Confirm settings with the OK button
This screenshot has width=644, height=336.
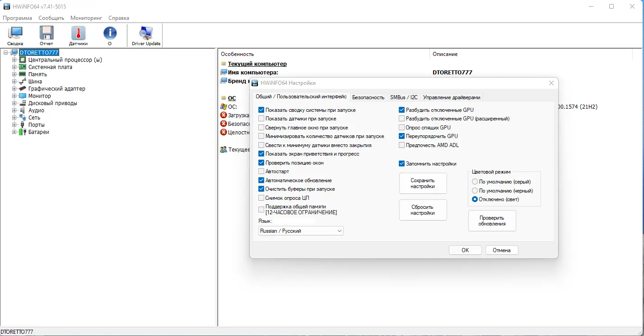465,250
